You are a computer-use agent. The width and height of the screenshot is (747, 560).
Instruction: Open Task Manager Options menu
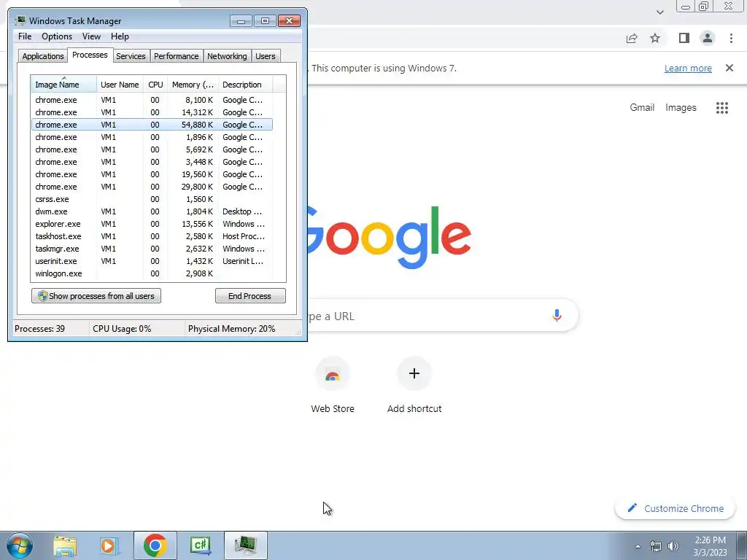[57, 36]
